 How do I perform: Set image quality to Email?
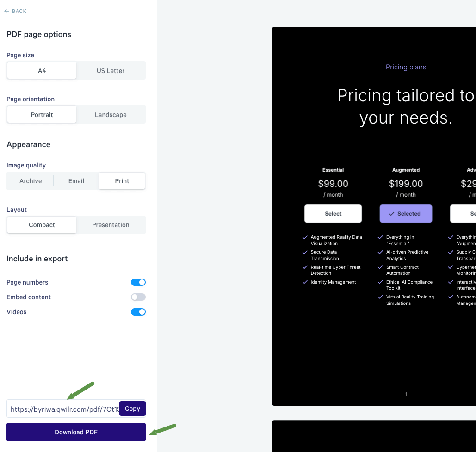[x=76, y=181]
